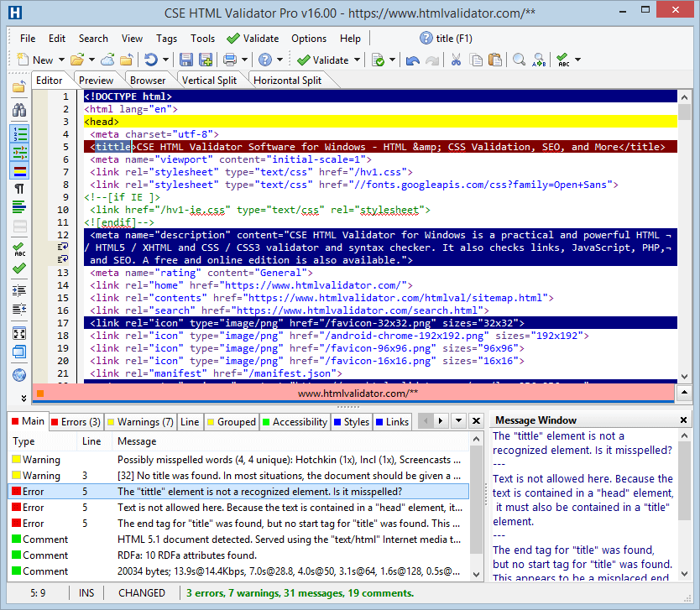Click the Save icon on the toolbar
This screenshot has width=700, height=610.
185,60
